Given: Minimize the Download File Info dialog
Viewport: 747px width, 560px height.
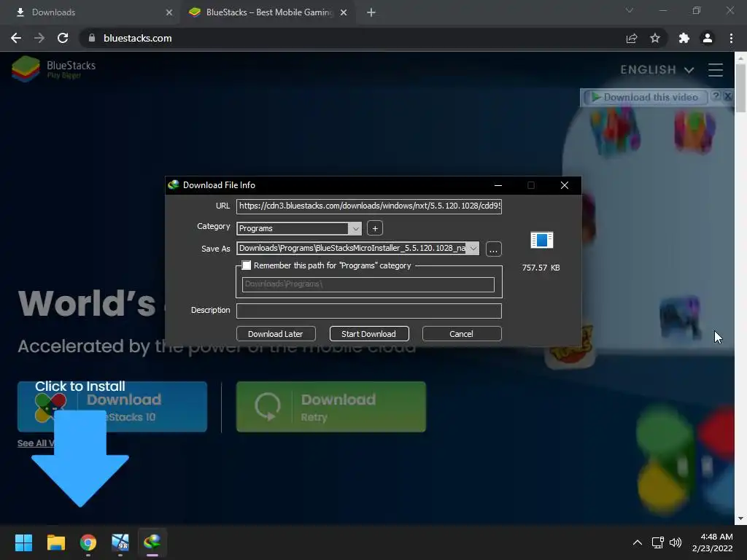Looking at the screenshot, I should (x=498, y=185).
